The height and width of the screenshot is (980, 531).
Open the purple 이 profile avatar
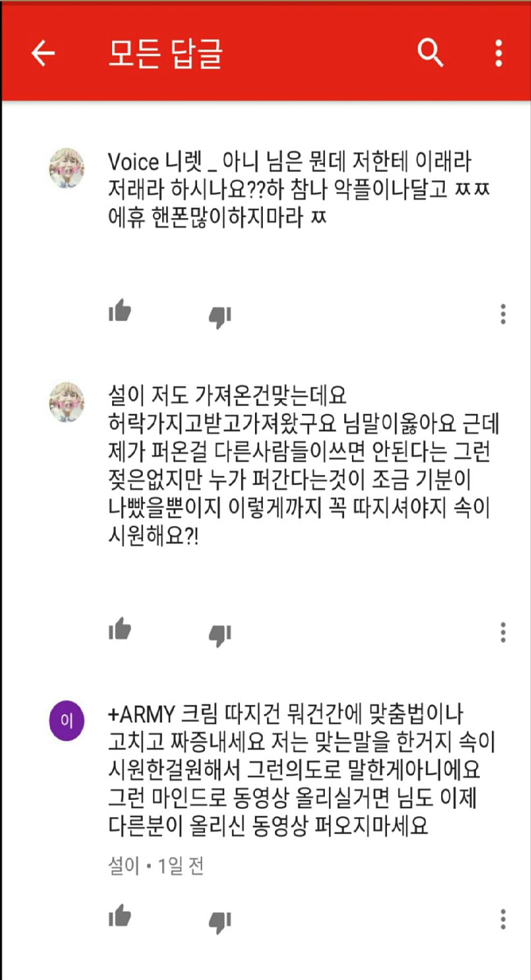point(66,720)
